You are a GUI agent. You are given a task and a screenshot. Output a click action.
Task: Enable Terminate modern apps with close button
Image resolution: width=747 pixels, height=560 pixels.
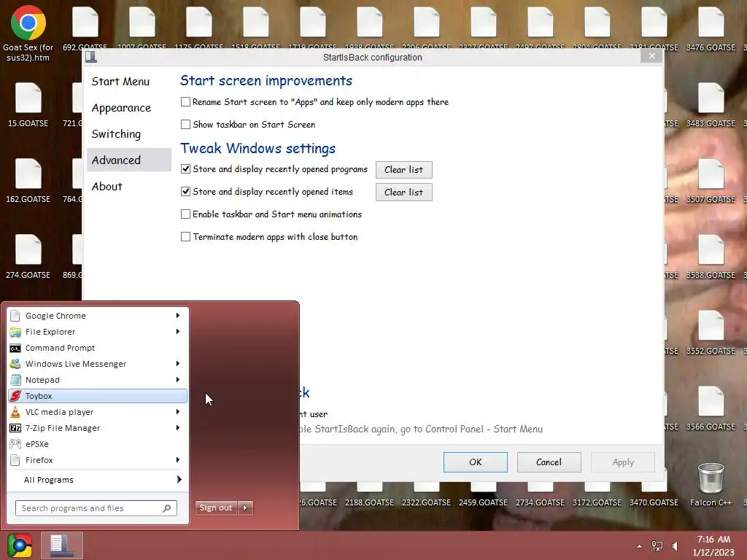[185, 237]
